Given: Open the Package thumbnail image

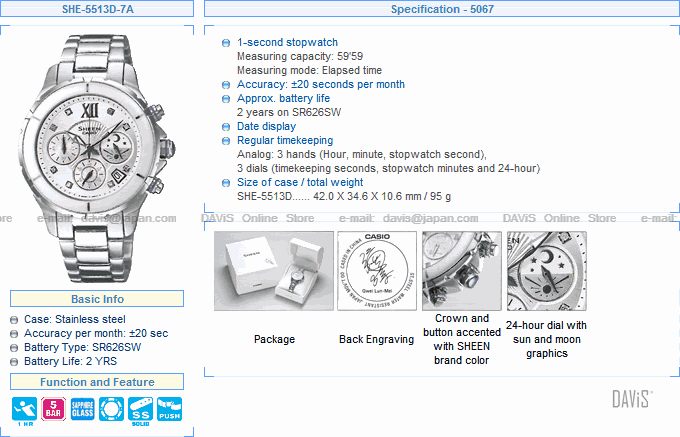Looking at the screenshot, I should [274, 271].
